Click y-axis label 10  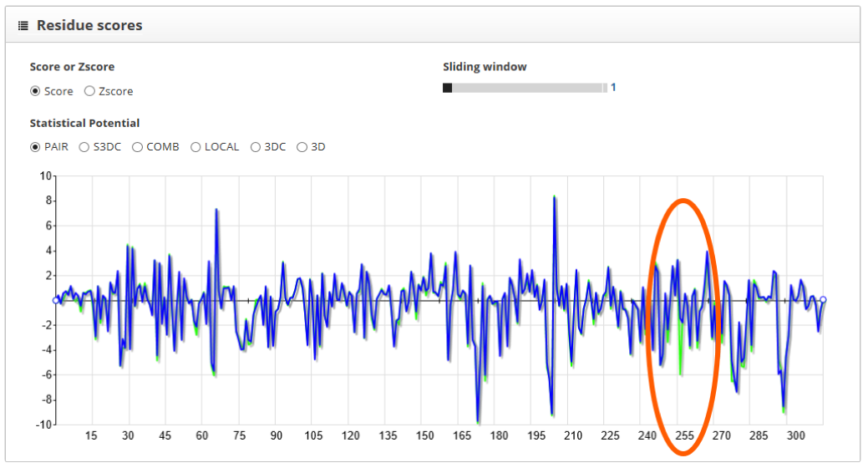(45, 176)
